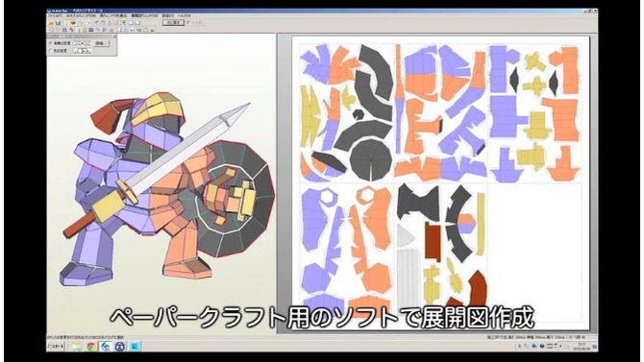Click the Save floppy disk icon

pyautogui.click(x=58, y=23)
